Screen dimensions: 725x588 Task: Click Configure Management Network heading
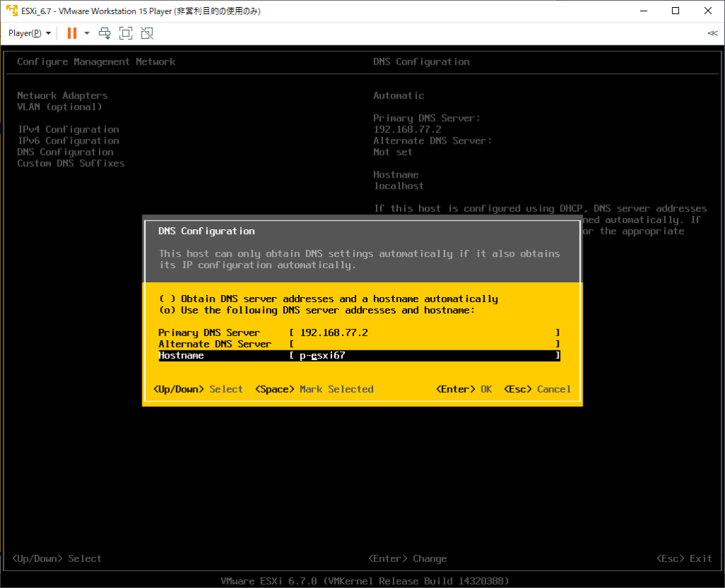96,62
